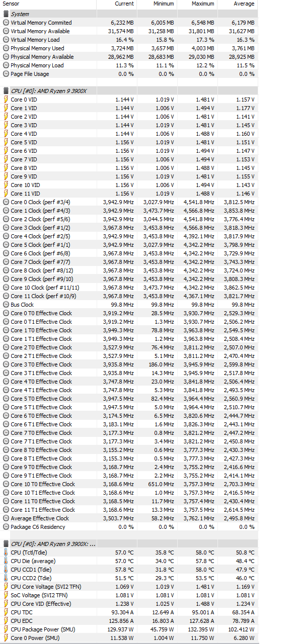
Task: Select the Core 9 T0 Effective Clock row
Action: click(129, 467)
